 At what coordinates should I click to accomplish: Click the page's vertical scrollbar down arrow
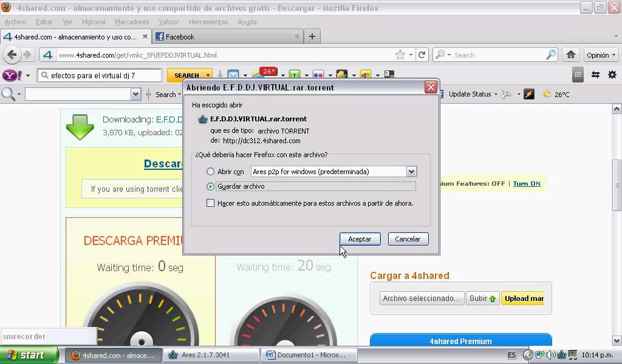pyautogui.click(x=617, y=340)
